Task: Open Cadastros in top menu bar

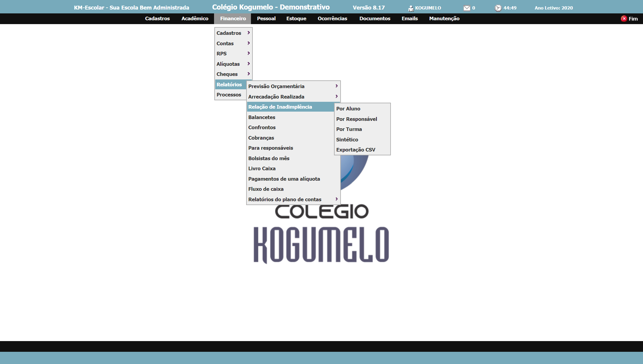Action: [x=157, y=18]
